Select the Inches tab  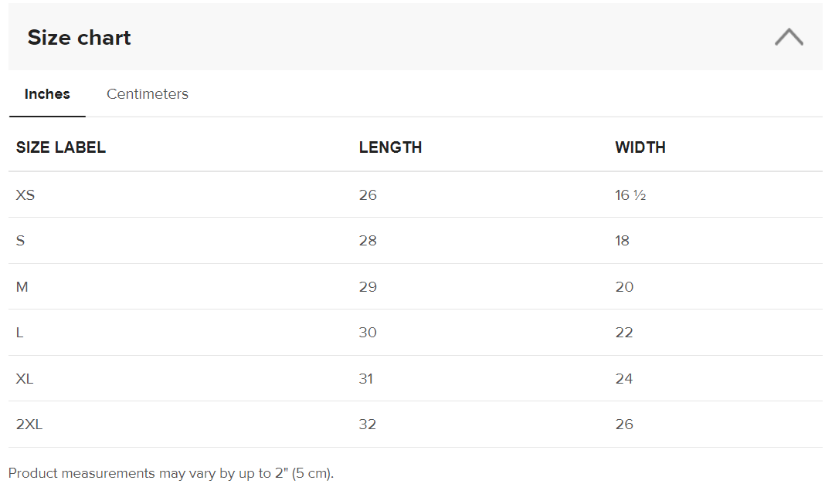(x=47, y=94)
